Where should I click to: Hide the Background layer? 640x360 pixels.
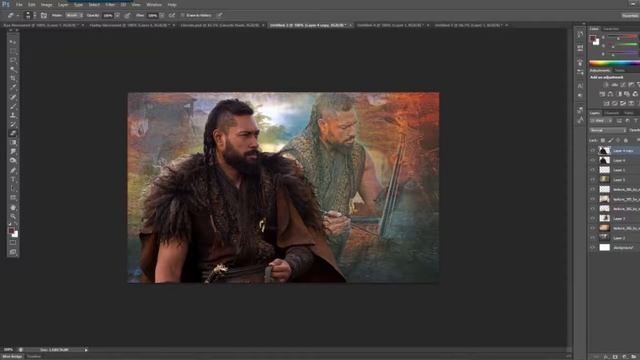click(593, 247)
